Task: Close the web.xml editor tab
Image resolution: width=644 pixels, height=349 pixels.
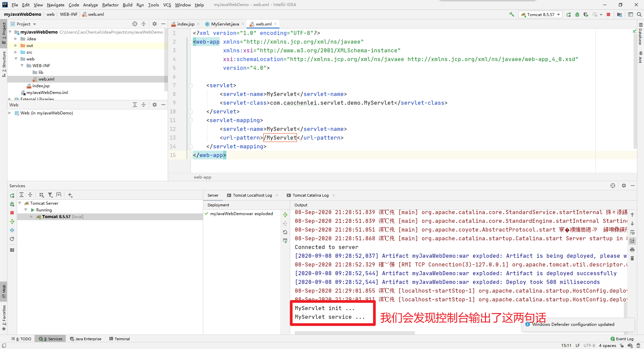Action: (x=275, y=24)
